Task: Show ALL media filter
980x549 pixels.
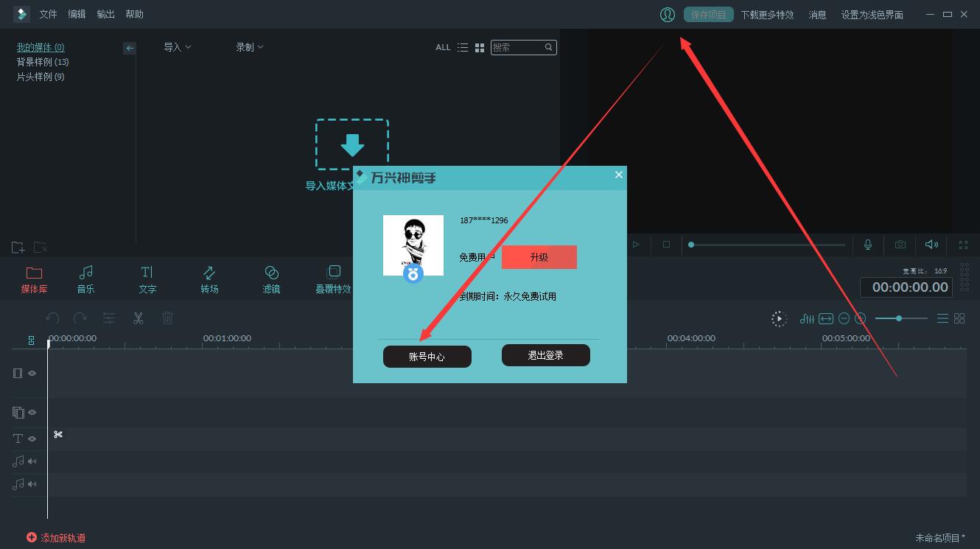Action: [x=443, y=47]
